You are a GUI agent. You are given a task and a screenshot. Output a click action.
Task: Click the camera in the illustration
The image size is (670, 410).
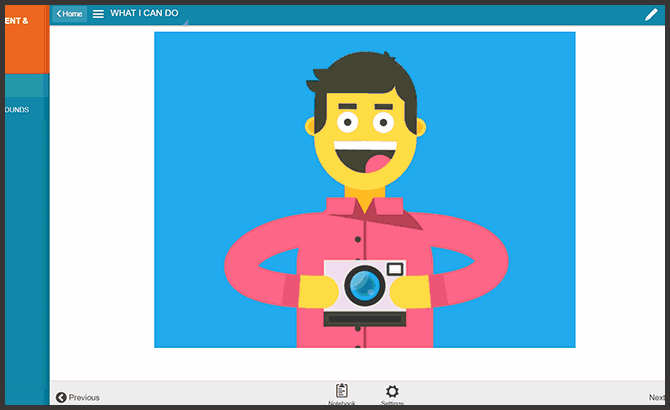point(364,292)
